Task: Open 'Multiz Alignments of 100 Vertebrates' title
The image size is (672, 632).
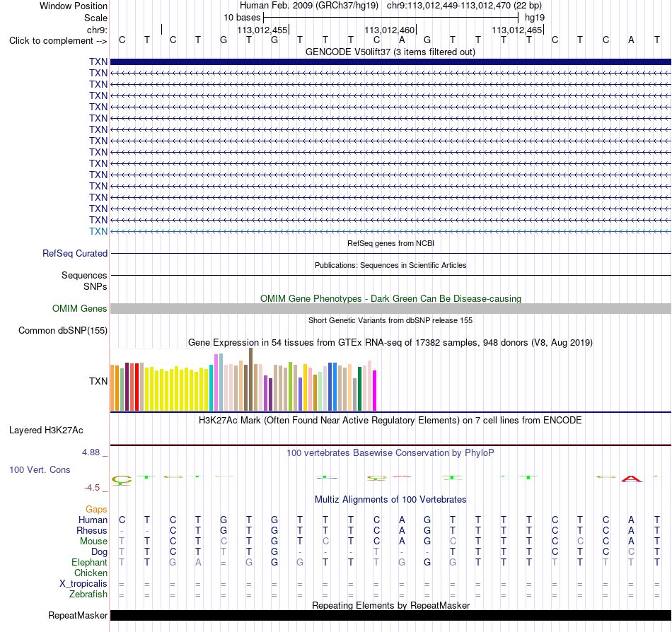Action: coord(390,500)
